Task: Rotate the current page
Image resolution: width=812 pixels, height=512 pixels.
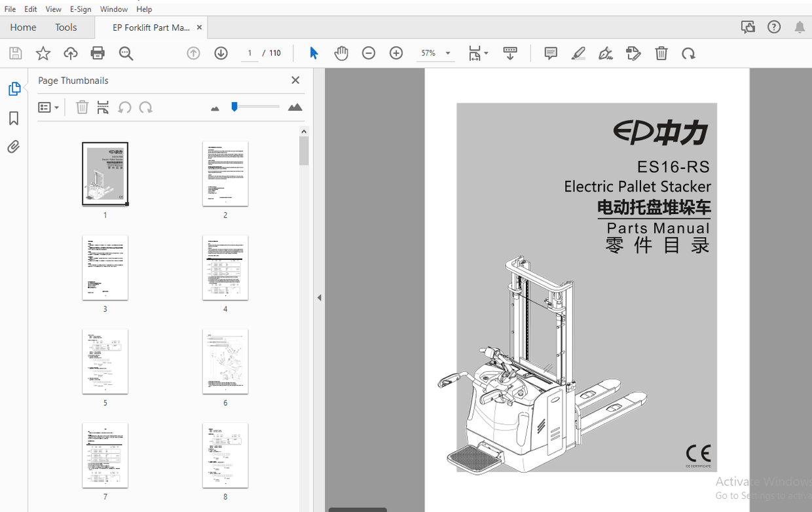Action: pos(688,53)
